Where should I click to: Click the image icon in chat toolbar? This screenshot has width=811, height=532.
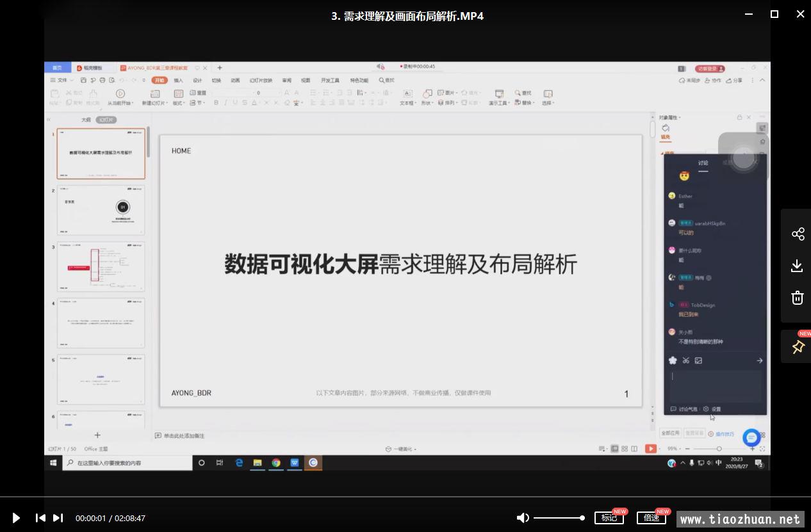(698, 360)
